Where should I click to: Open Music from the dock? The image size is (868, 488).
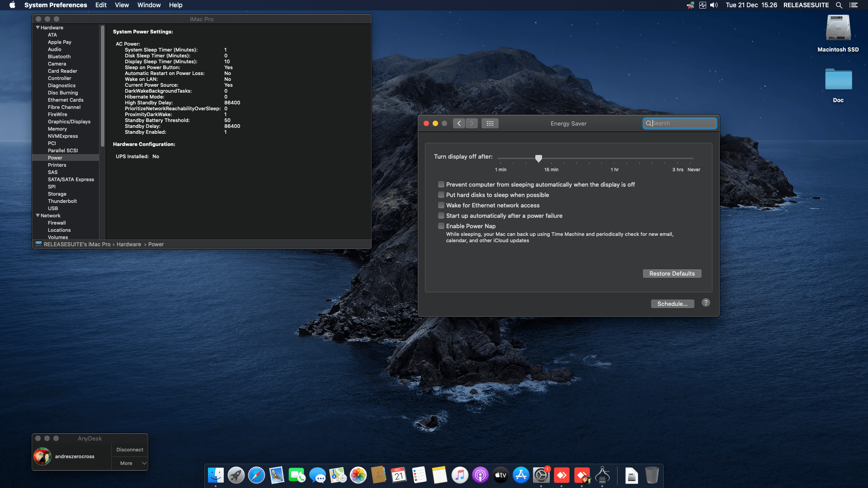coord(460,475)
